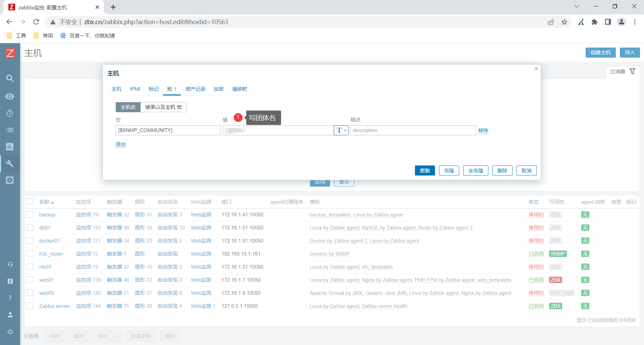Go back with browser back arrow

point(9,22)
